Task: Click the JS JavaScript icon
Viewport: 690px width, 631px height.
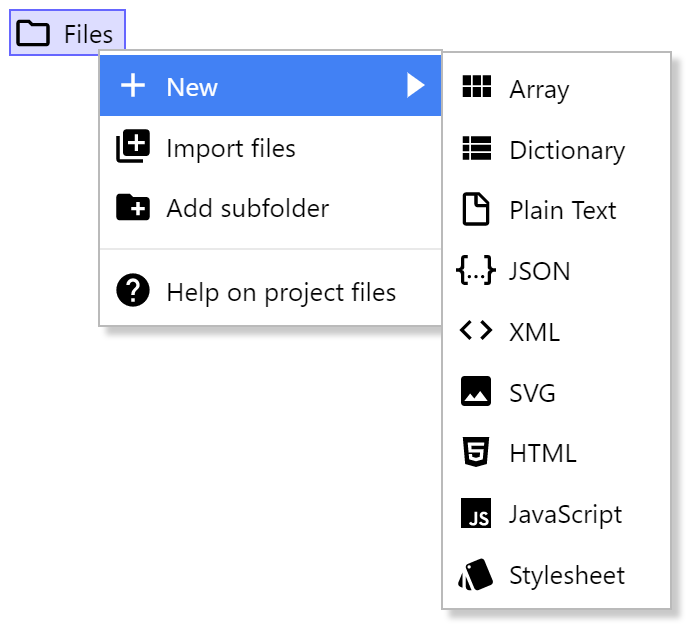Action: 476,514
